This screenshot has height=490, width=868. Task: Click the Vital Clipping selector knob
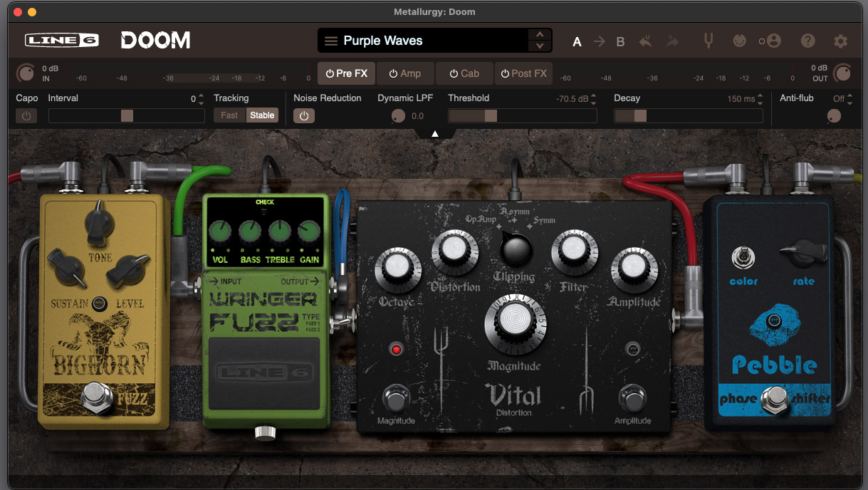pos(518,250)
